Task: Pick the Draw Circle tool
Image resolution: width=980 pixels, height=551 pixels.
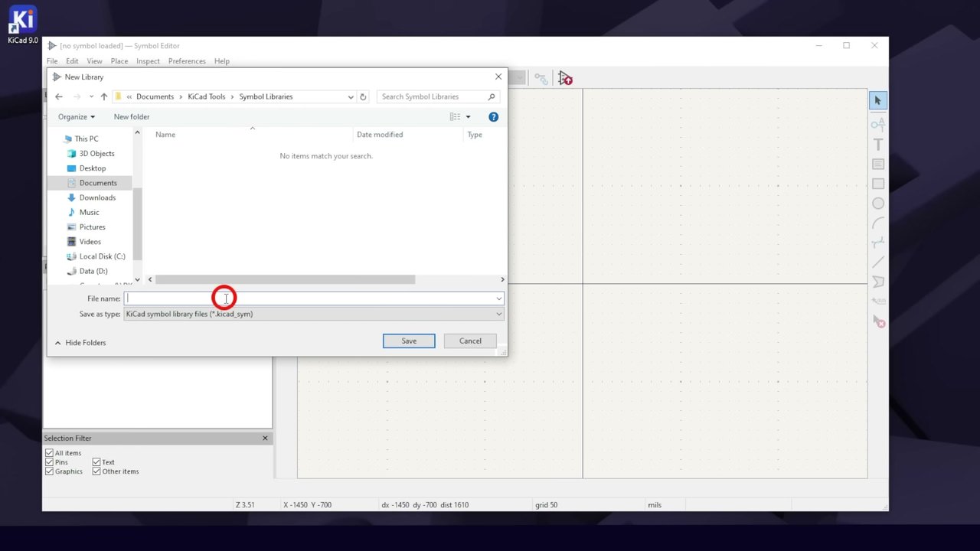Action: [x=878, y=204]
